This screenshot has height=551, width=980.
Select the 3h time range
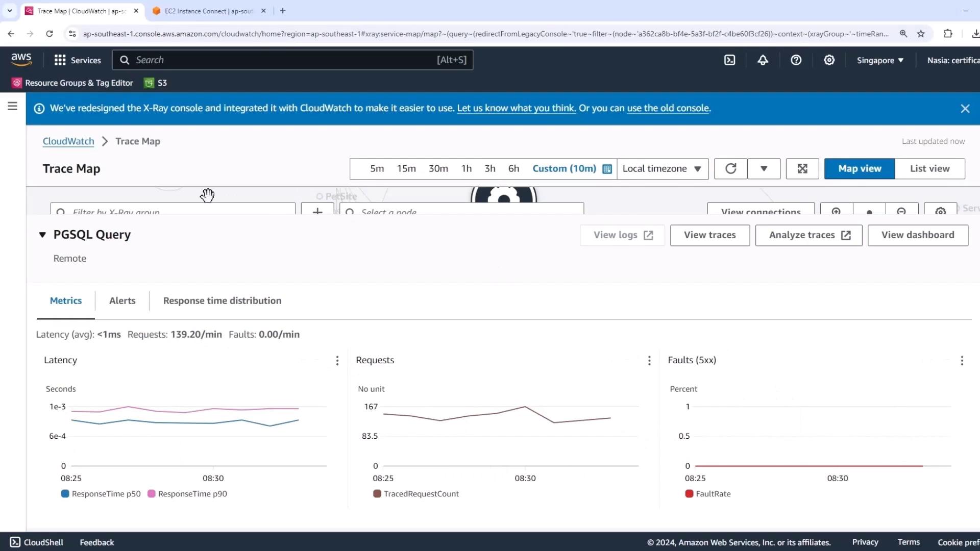coord(490,169)
